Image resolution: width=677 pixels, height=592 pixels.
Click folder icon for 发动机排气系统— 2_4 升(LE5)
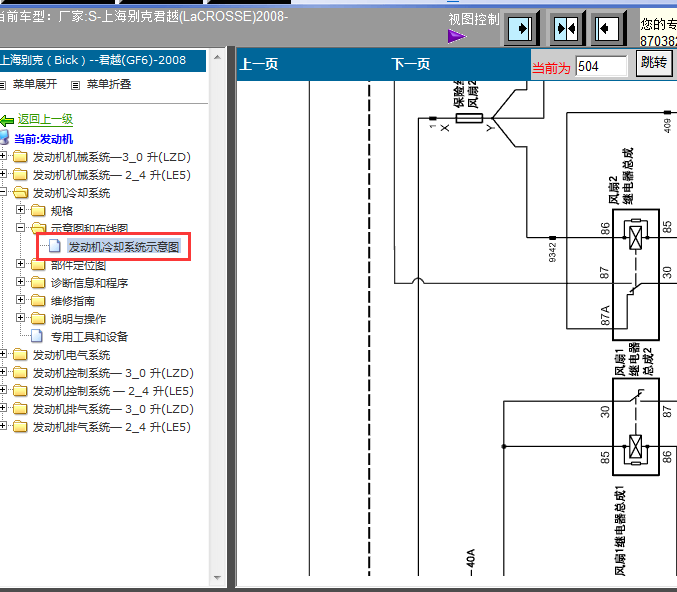pyautogui.click(x=20, y=427)
